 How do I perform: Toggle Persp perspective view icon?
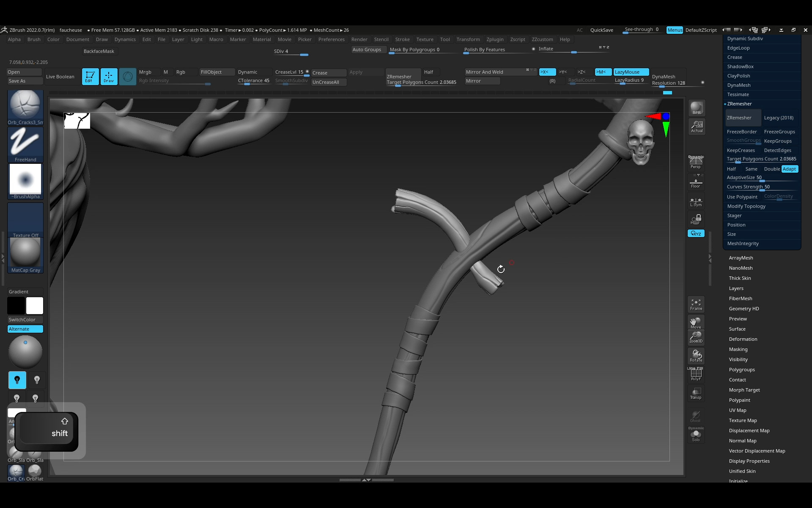(x=696, y=162)
